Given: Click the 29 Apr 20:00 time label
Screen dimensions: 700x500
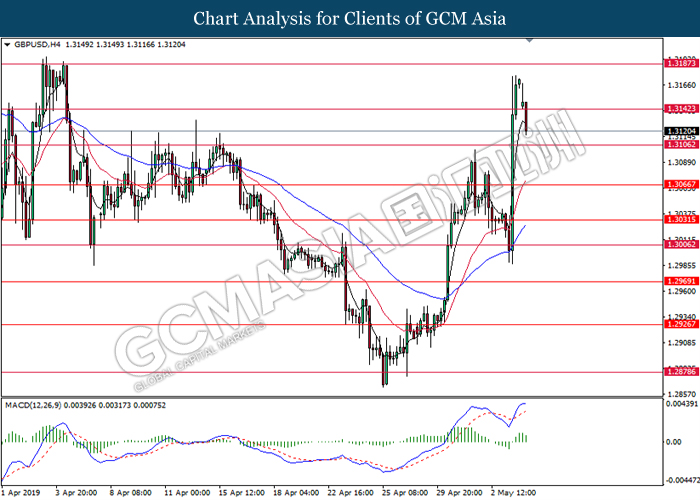Looking at the screenshot, I should point(459,493).
